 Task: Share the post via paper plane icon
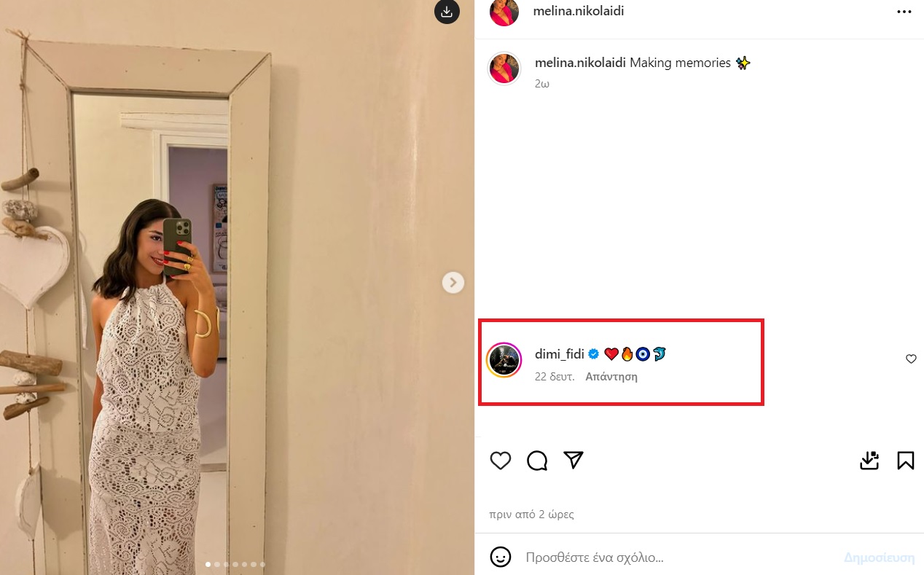[x=574, y=460]
